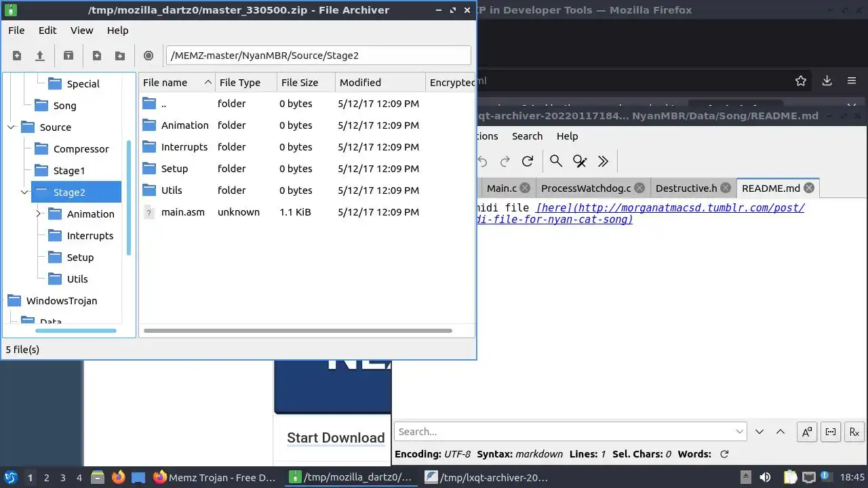Open the Help menu in File Archiver
Screen dimensions: 868x488
[x=117, y=30]
